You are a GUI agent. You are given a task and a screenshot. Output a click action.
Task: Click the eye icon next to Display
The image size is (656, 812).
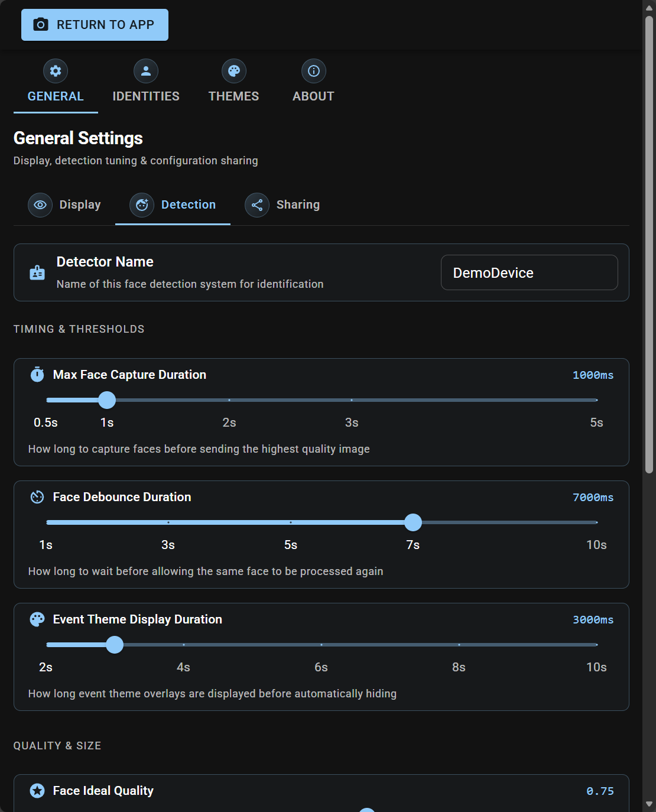(x=40, y=204)
